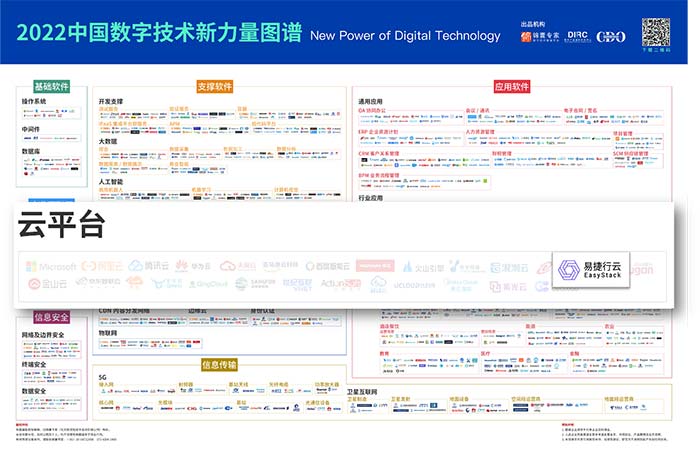The image size is (700, 451).
Task: Click the 云平台 large heading
Action: tap(62, 225)
